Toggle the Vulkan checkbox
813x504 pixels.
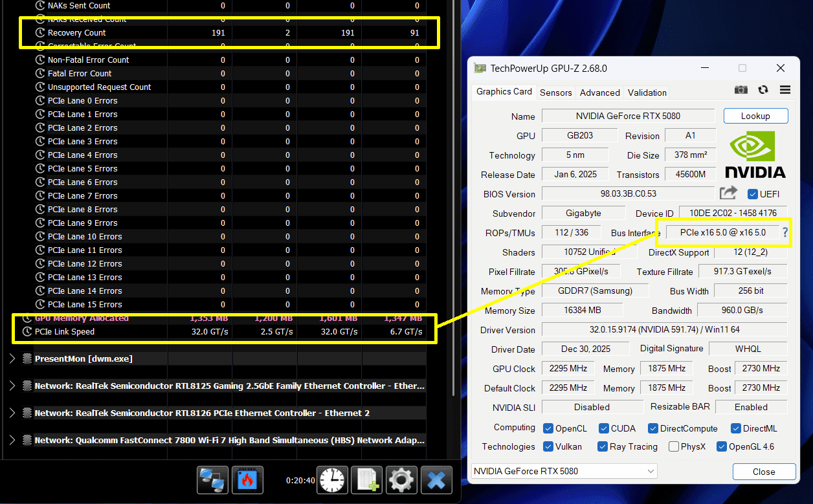pyautogui.click(x=548, y=446)
